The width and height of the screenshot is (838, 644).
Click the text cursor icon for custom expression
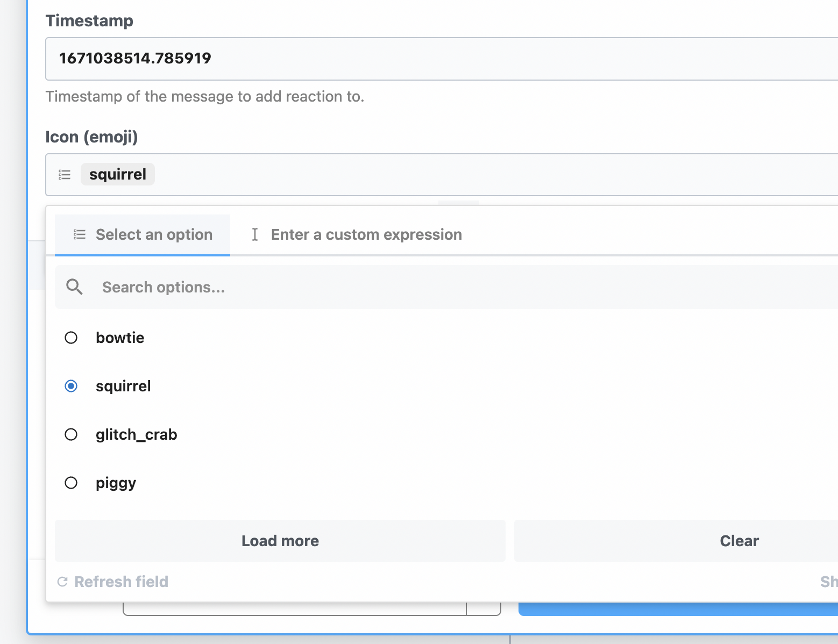(x=255, y=234)
